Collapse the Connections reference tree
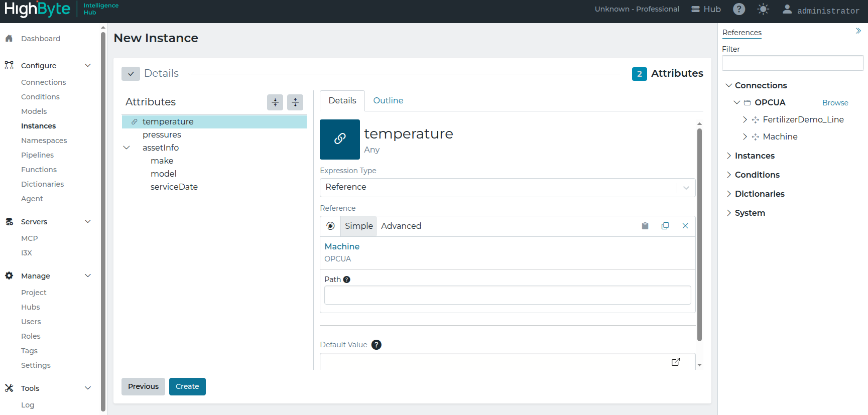This screenshot has height=415, width=868. 728,85
